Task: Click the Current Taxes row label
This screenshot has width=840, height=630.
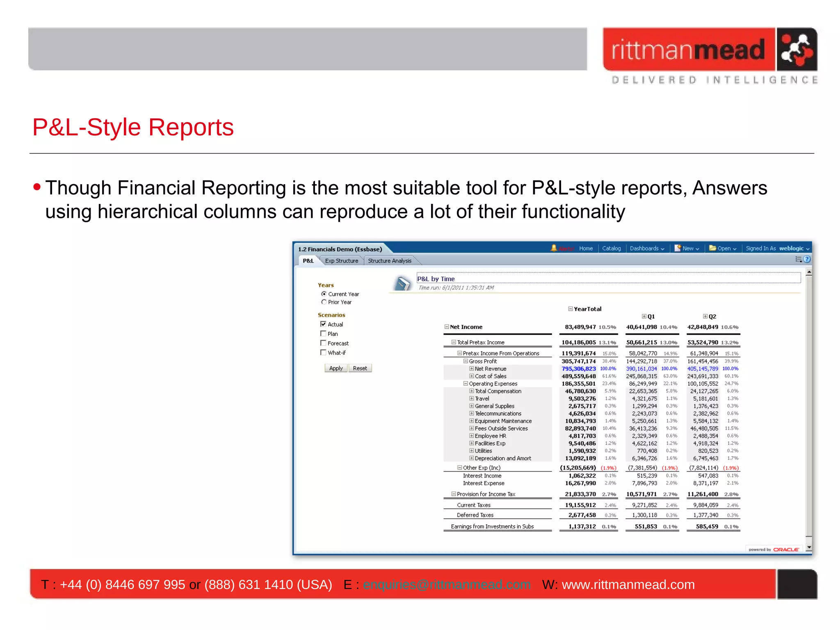Action: tap(474, 505)
